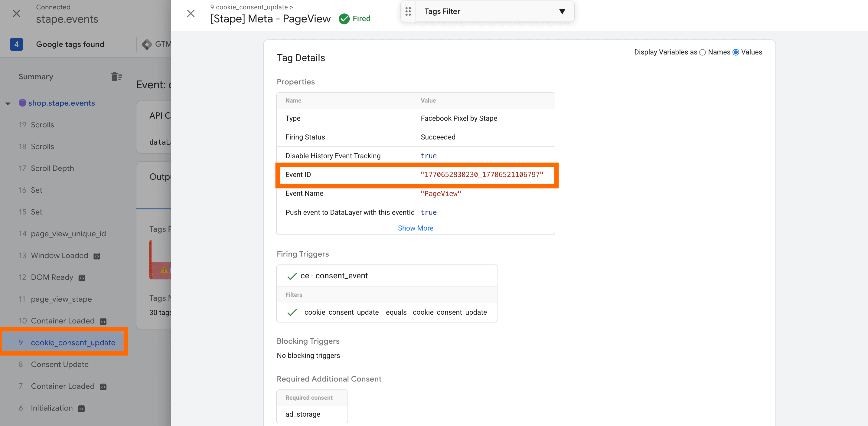Viewport: 868px width, 426px height.
Task: Switch to the Output tab
Action: (161, 177)
